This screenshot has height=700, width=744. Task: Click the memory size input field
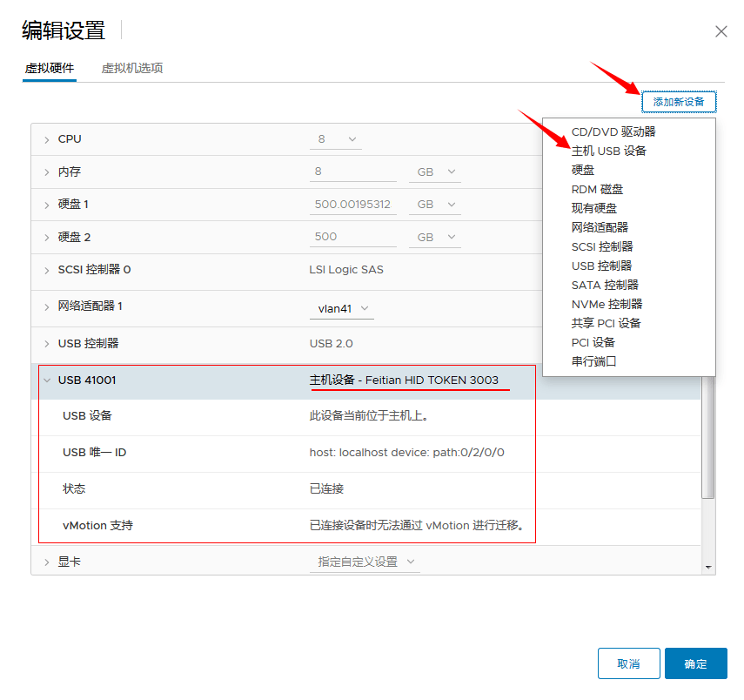[x=353, y=171]
